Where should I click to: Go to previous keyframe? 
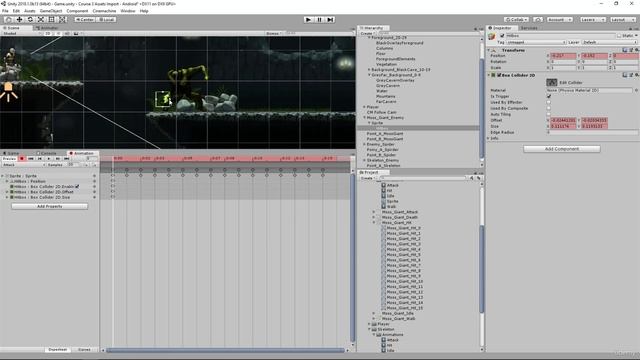[40, 158]
